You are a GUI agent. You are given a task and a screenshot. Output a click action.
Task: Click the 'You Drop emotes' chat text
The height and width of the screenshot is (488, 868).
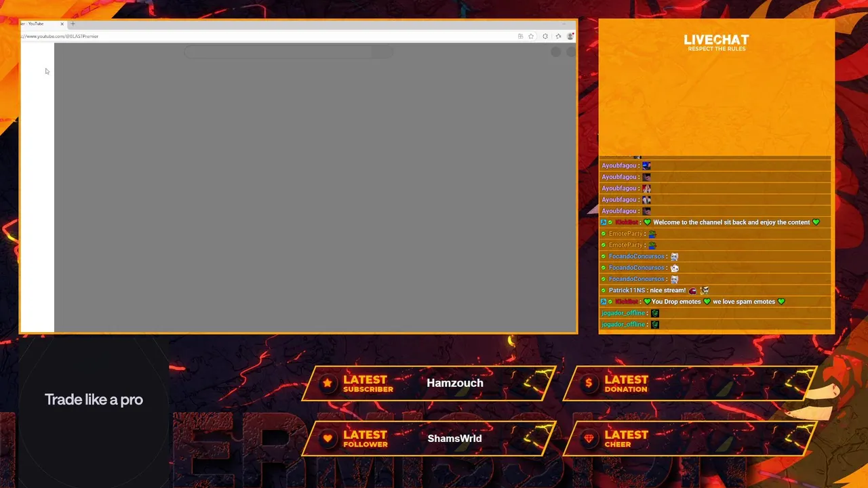(676, 302)
